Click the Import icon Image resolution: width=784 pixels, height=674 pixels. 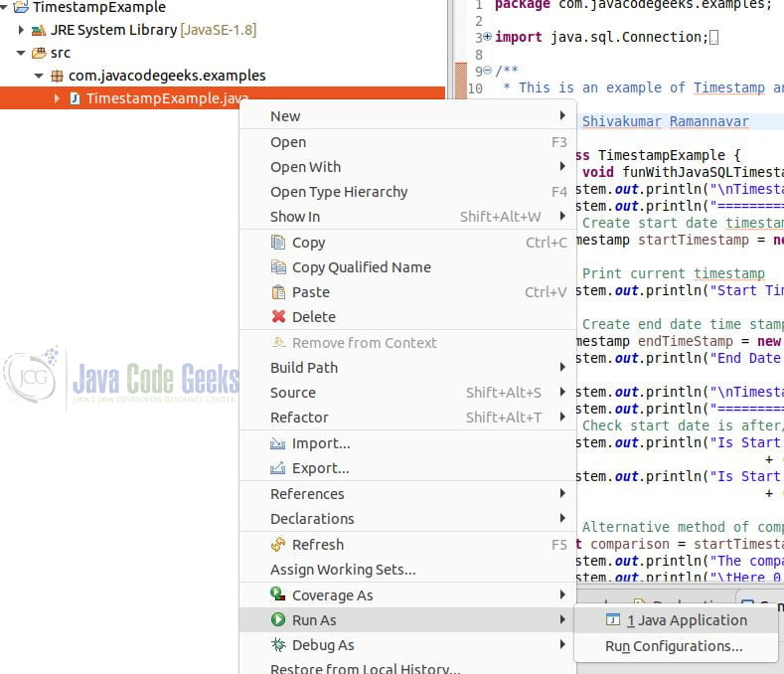pyautogui.click(x=277, y=443)
